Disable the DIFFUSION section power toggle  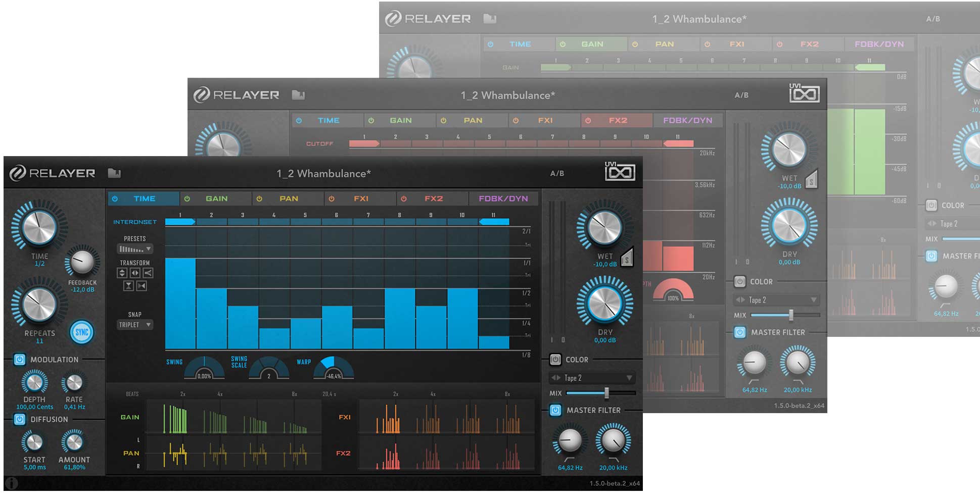pos(19,419)
